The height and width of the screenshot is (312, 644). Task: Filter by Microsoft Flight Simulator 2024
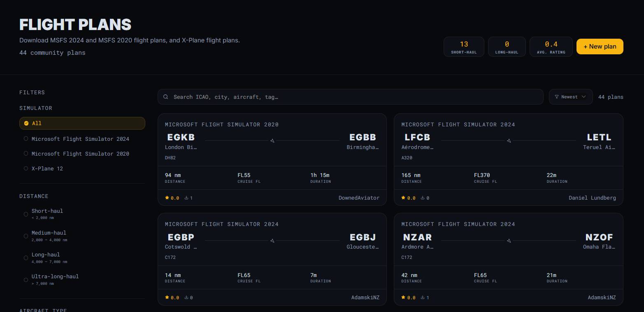[x=82, y=139]
